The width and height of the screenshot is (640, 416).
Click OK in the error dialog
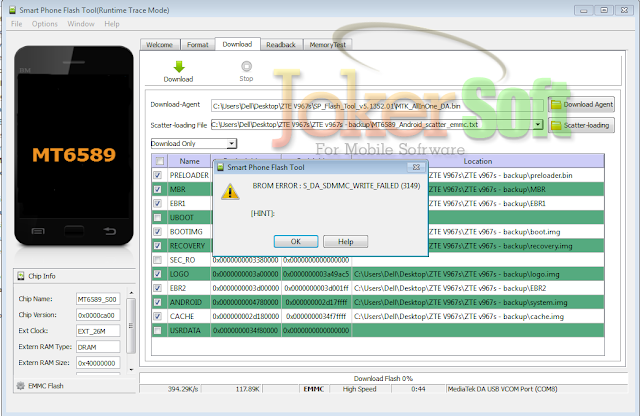click(296, 241)
